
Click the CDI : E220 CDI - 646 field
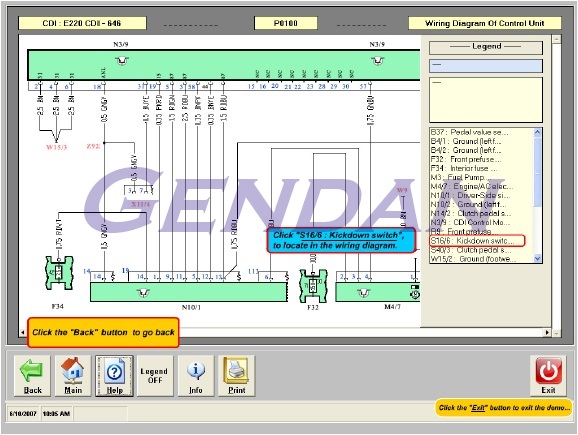point(82,23)
